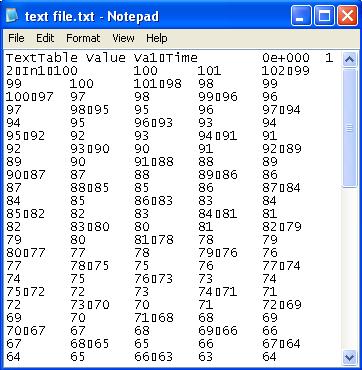Click the word 'Value' in the first line
Viewport: 362px width, 370px height.
[x=106, y=58]
